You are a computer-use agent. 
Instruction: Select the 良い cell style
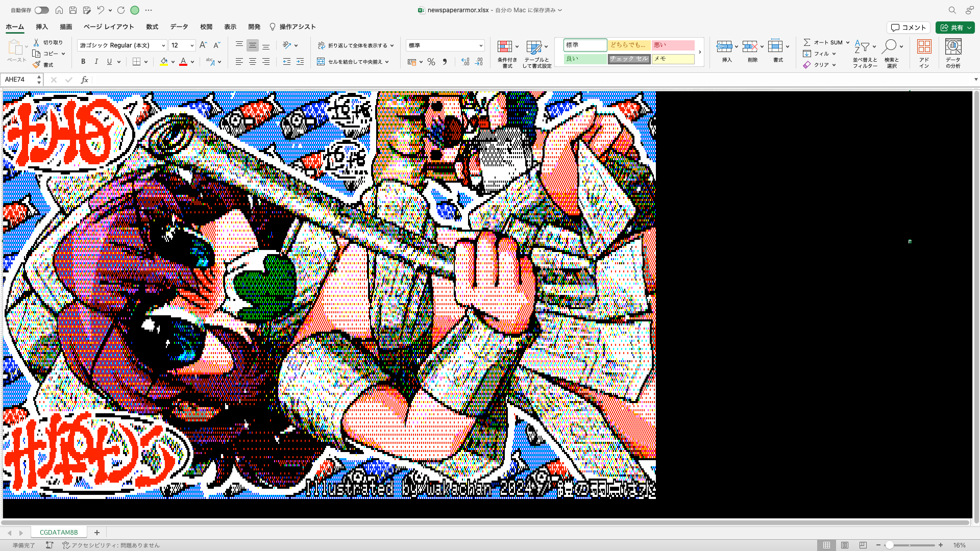(585, 59)
